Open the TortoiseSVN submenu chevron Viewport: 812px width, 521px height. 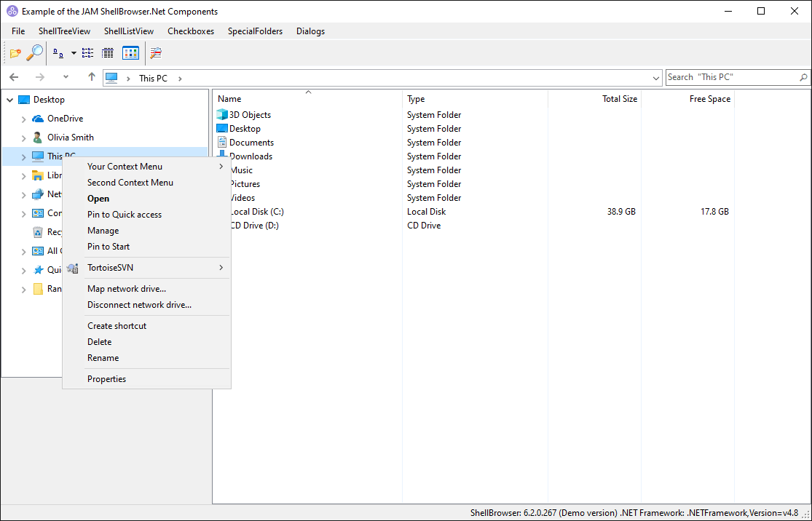(x=221, y=268)
